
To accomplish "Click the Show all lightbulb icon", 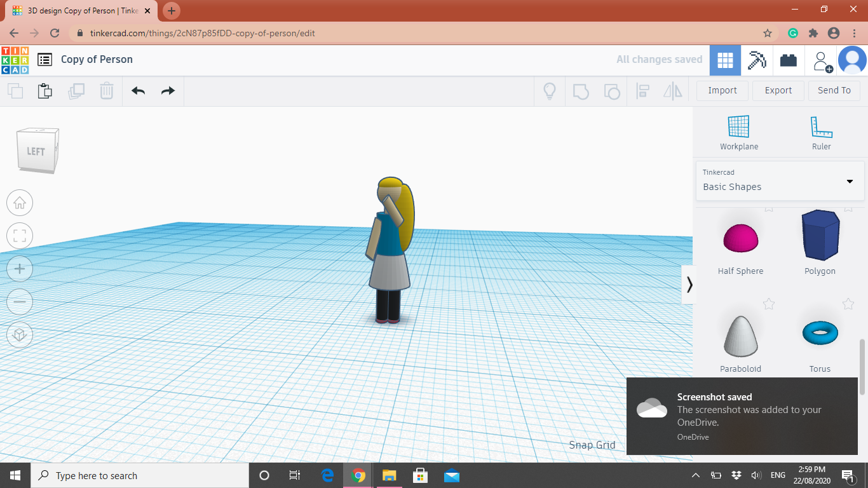I will click(550, 91).
